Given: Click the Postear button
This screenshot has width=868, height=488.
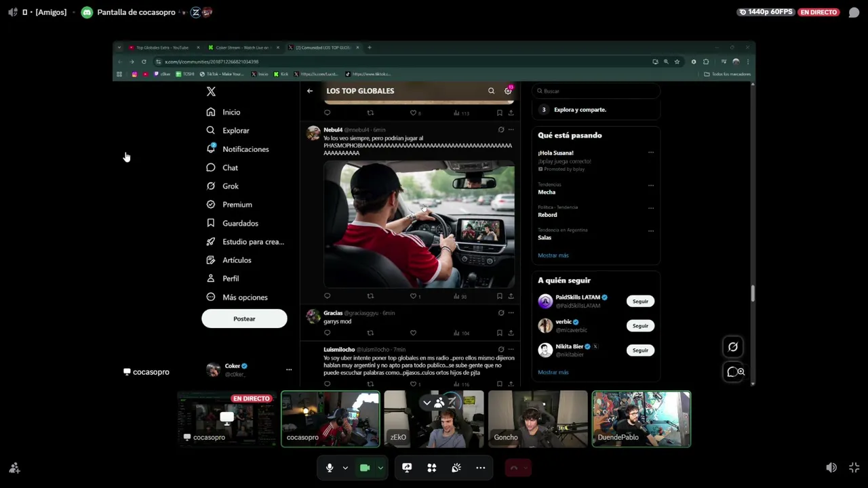Looking at the screenshot, I should pos(244,319).
